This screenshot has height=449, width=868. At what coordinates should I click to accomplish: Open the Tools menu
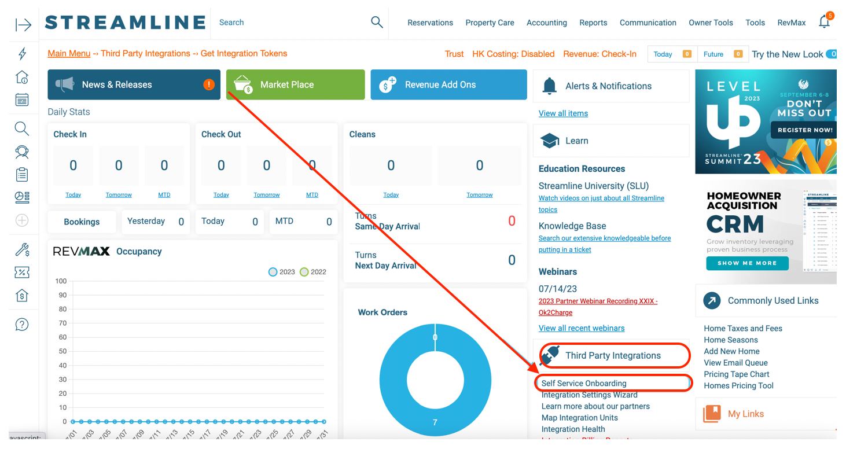coord(755,23)
